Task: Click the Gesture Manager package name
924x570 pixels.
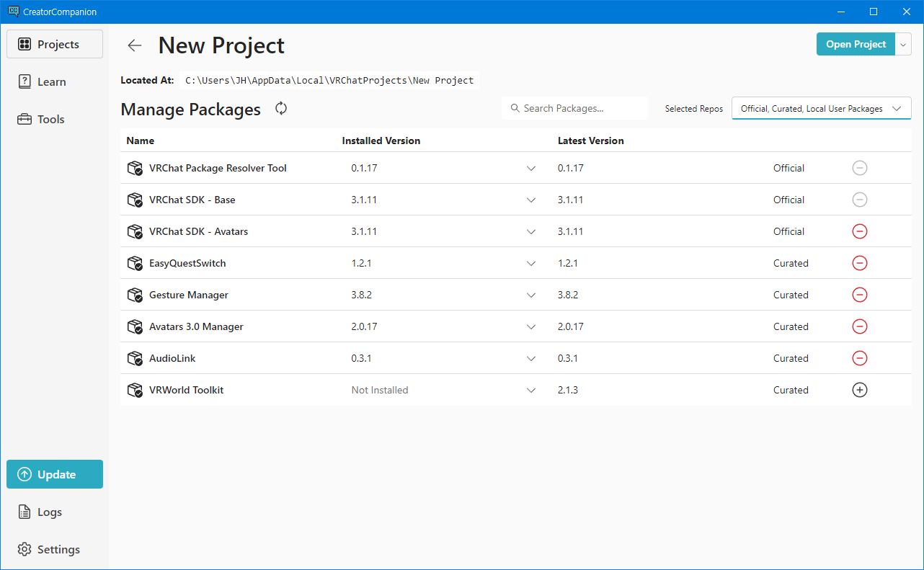Action: point(189,295)
